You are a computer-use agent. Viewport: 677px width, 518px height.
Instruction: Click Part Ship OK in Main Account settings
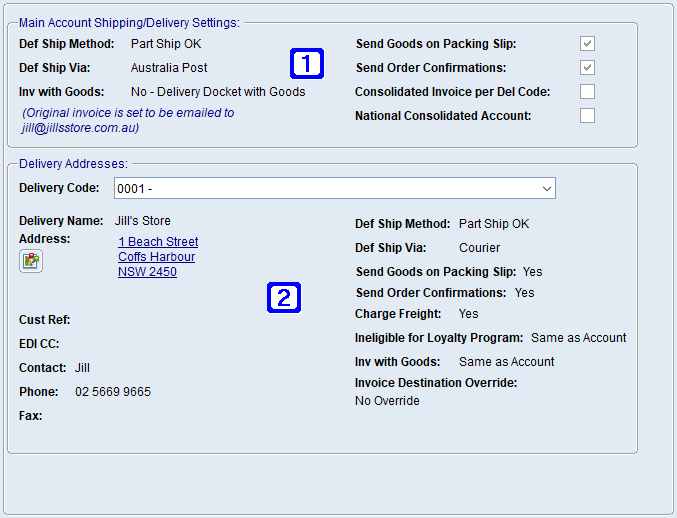(x=166, y=44)
